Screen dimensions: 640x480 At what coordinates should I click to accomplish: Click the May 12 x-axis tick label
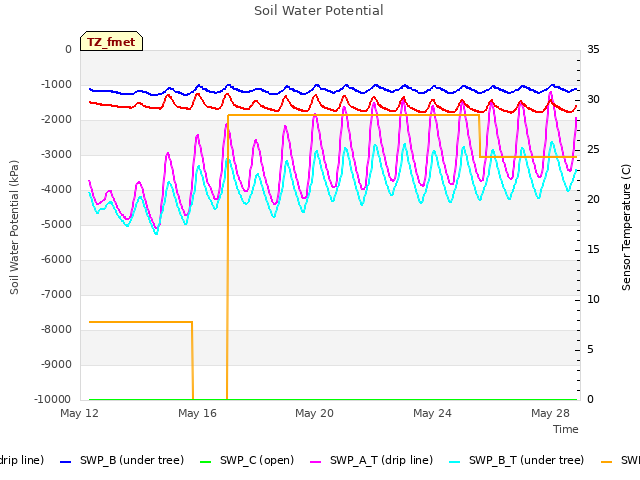79,413
